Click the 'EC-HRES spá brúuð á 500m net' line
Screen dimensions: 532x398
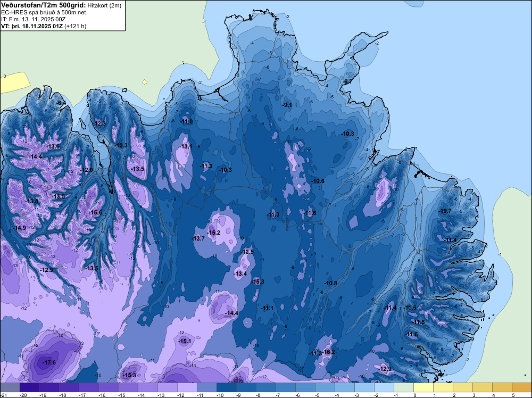tap(44, 12)
